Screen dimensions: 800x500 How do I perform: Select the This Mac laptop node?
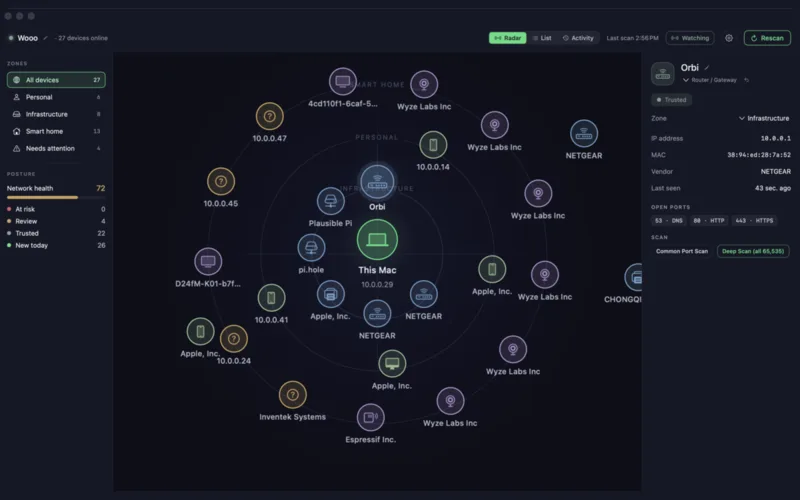tap(377, 239)
